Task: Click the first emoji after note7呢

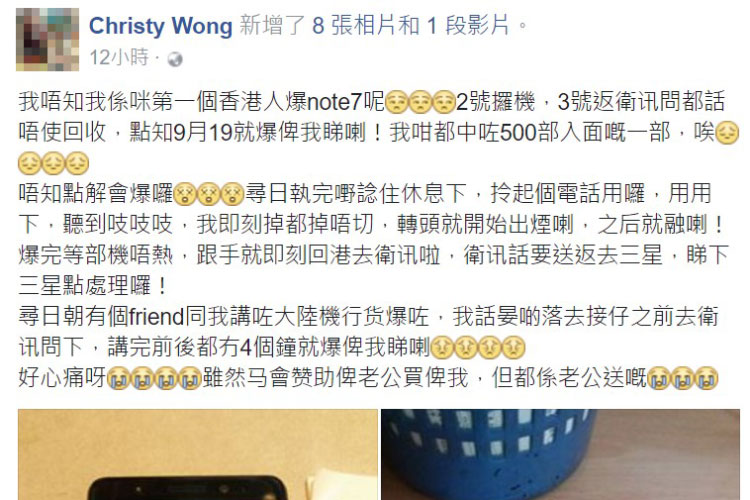Action: click(397, 102)
